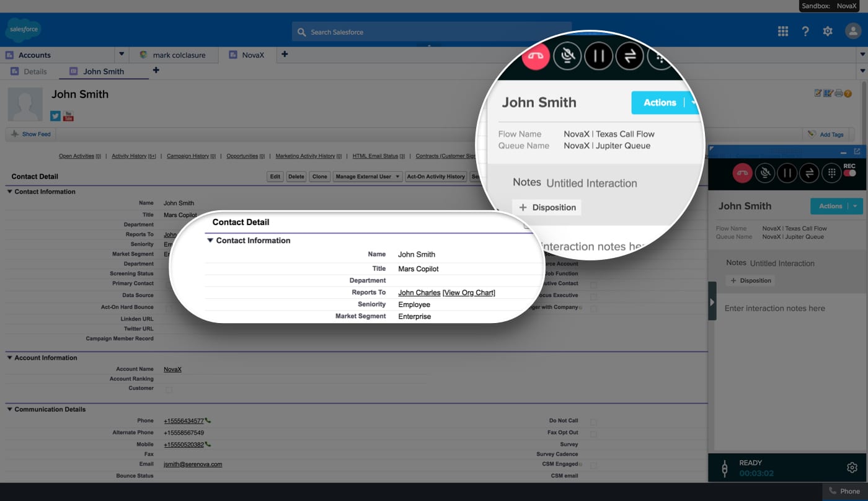Open the Details subtab
868x501 pixels.
coord(29,71)
